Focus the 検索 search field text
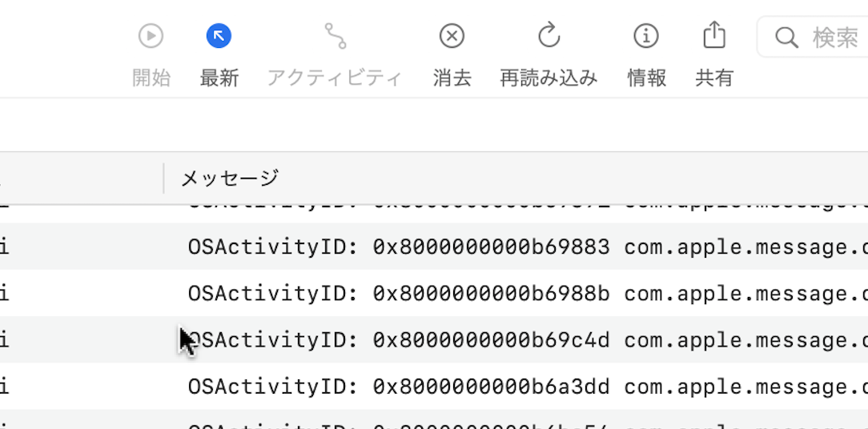 (x=835, y=38)
